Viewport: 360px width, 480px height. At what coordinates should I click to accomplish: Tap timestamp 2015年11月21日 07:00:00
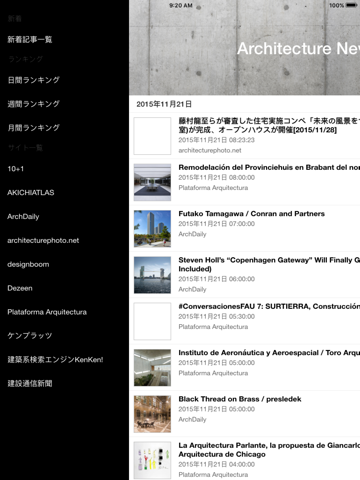pyautogui.click(x=217, y=224)
